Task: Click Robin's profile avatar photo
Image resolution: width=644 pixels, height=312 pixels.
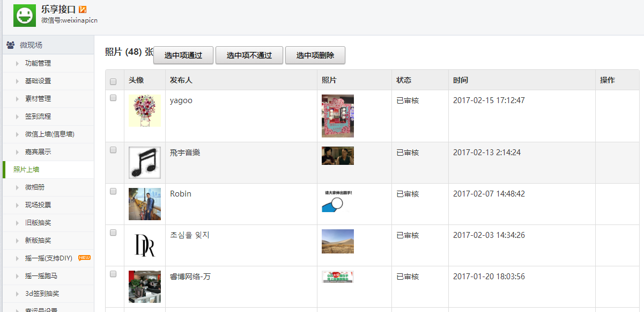Action: [x=145, y=204]
